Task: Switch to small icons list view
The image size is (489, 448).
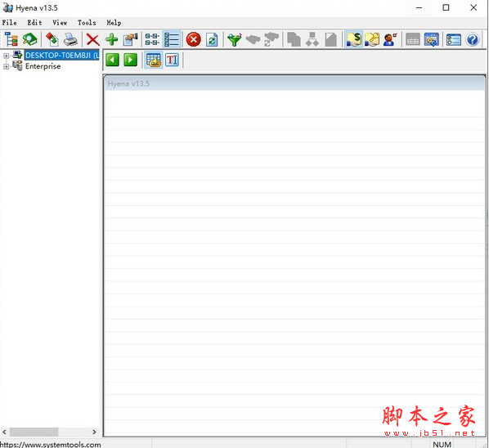Action: point(152,39)
